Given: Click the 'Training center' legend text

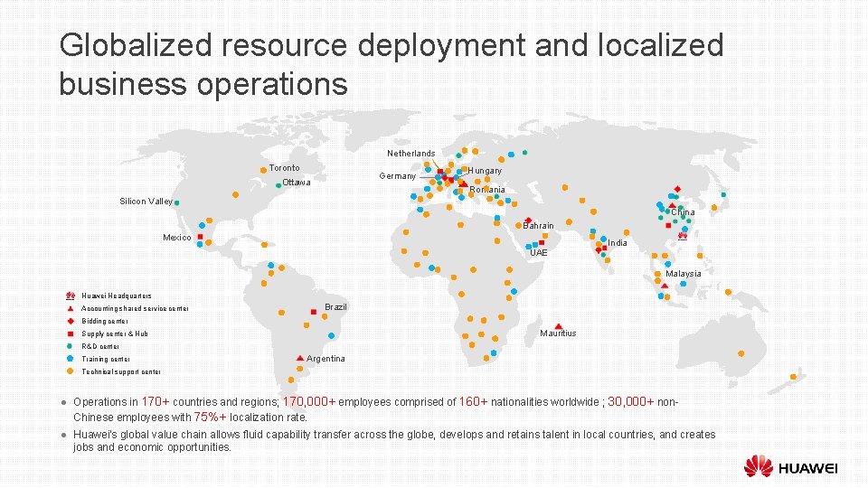Looking at the screenshot, I should tap(105, 359).
